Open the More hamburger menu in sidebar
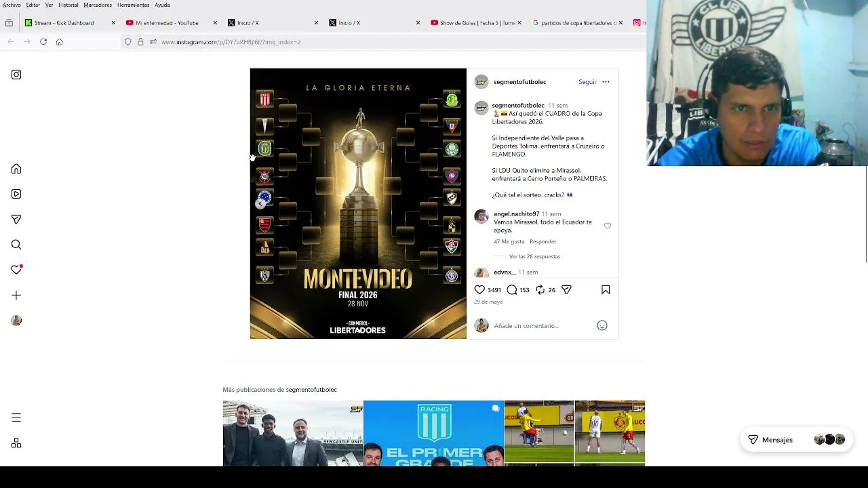Viewport: 868px width, 488px height. pyautogui.click(x=16, y=418)
